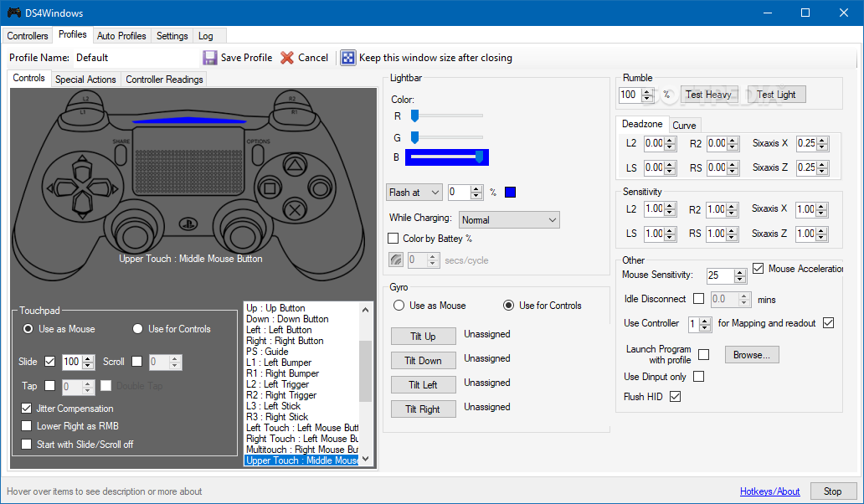Screen dimensions: 864x504
Task: Open the Settings tab
Action: pyautogui.click(x=172, y=36)
